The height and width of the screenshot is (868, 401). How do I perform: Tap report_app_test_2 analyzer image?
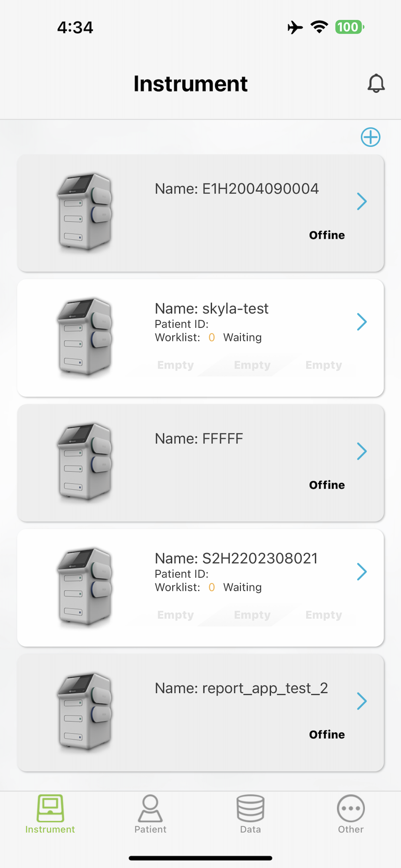[x=85, y=712]
